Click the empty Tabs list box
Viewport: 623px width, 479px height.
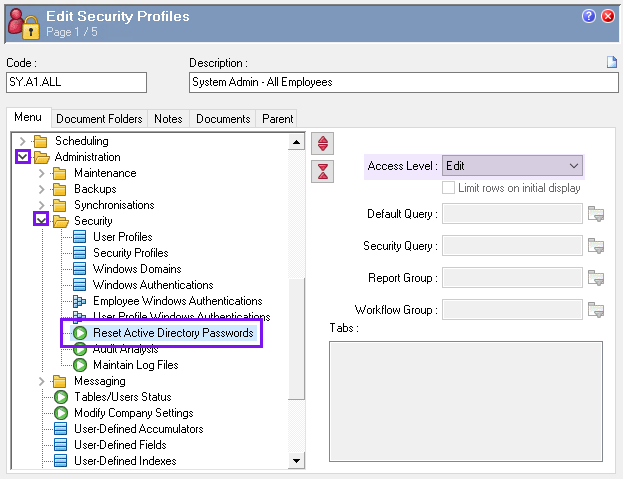pyautogui.click(x=466, y=401)
